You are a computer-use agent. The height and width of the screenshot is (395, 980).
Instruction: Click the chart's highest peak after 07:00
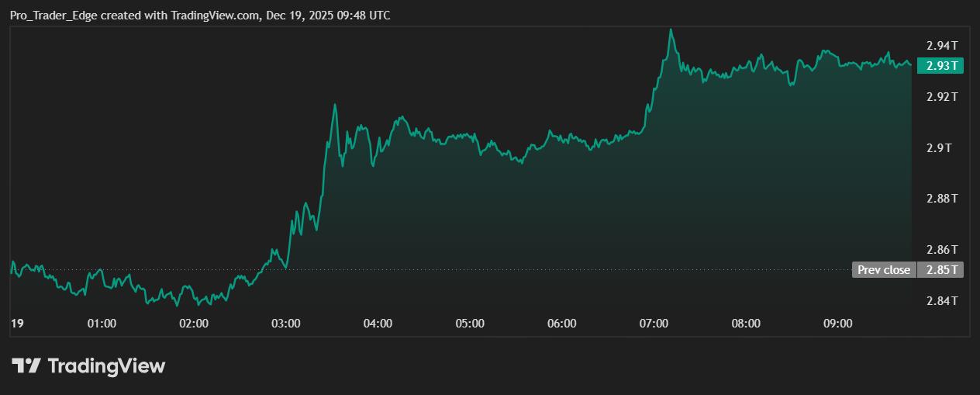coord(671,30)
